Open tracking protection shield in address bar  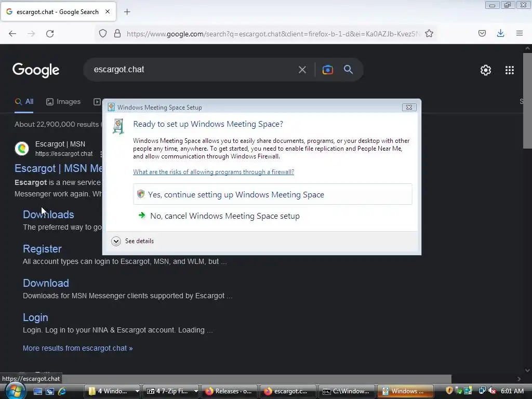[103, 34]
